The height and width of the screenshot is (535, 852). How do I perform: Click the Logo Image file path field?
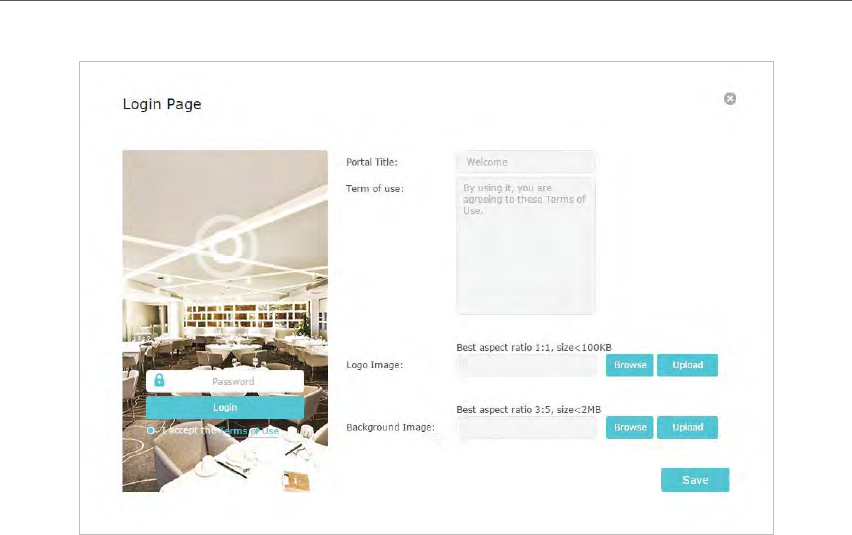click(527, 365)
